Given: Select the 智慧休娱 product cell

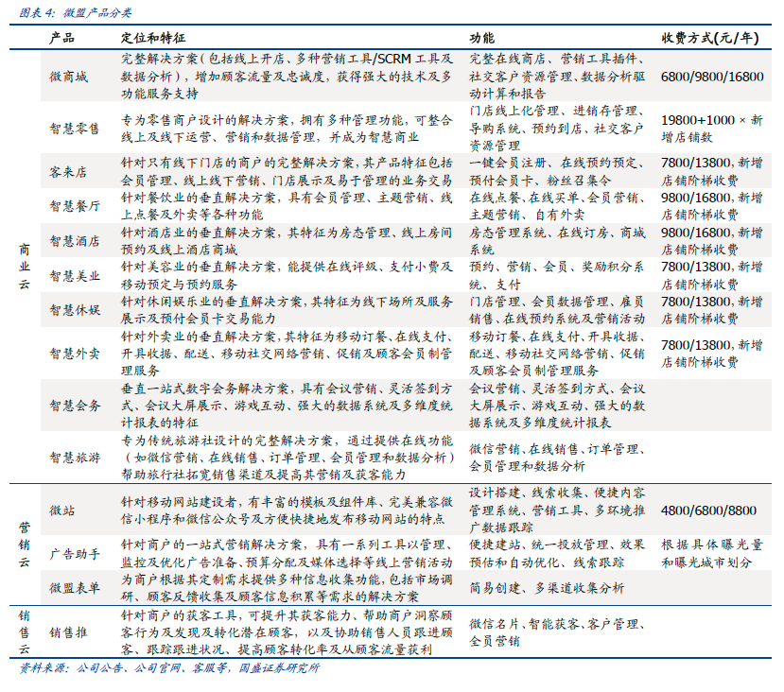Looking at the screenshot, I should click(75, 310).
